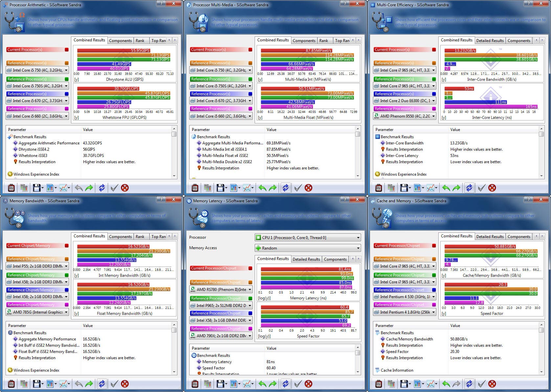The width and height of the screenshot is (551, 392).
Task: Open the Intel Pentium 4 530 reference dropdown
Action: [404, 297]
